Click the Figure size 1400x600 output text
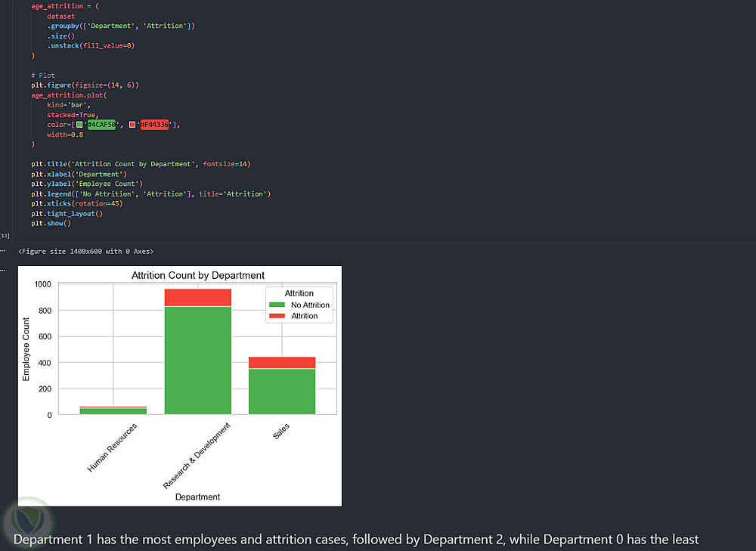 [x=86, y=252]
